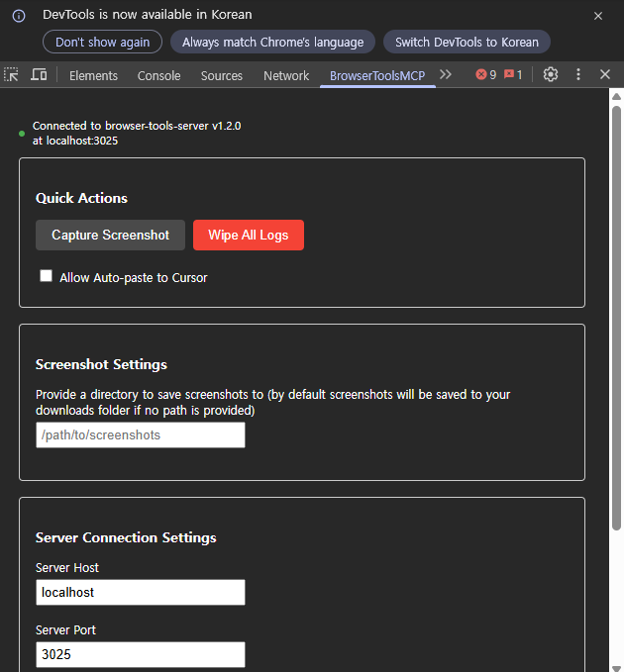This screenshot has width=624, height=672.
Task: Close the DevTools panel
Action: [x=605, y=74]
